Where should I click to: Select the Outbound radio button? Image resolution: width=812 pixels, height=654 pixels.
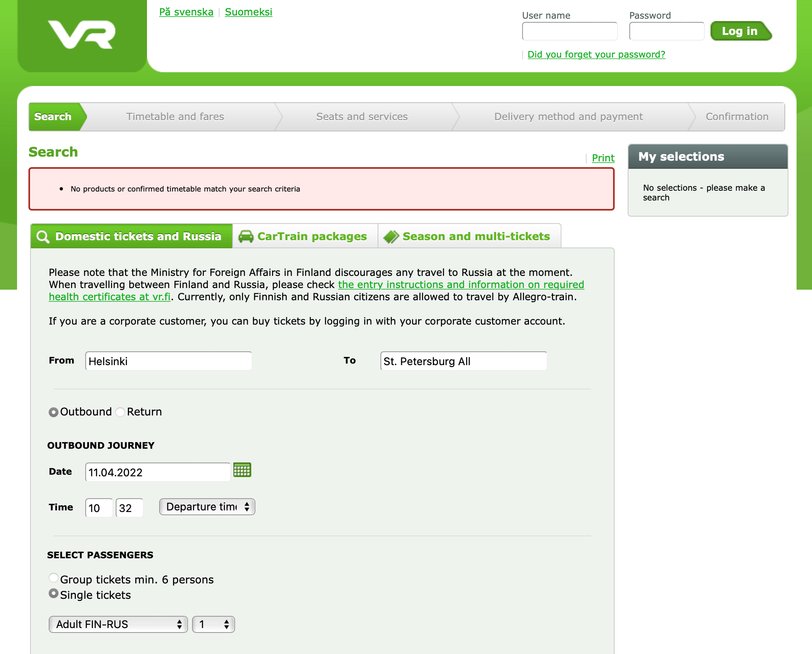(54, 412)
